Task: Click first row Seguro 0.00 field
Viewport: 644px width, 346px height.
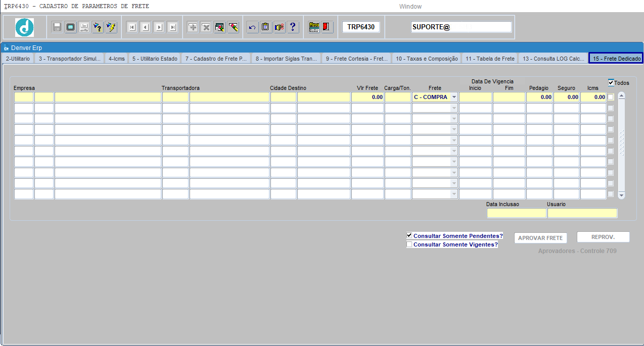Action: coord(566,97)
